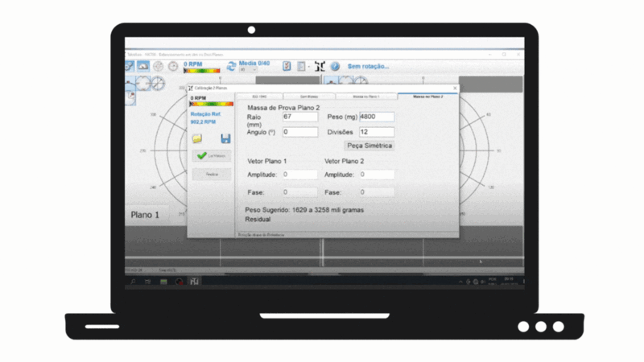The image size is (644, 362).
Task: Click the green checkmark read button
Action: [212, 156]
